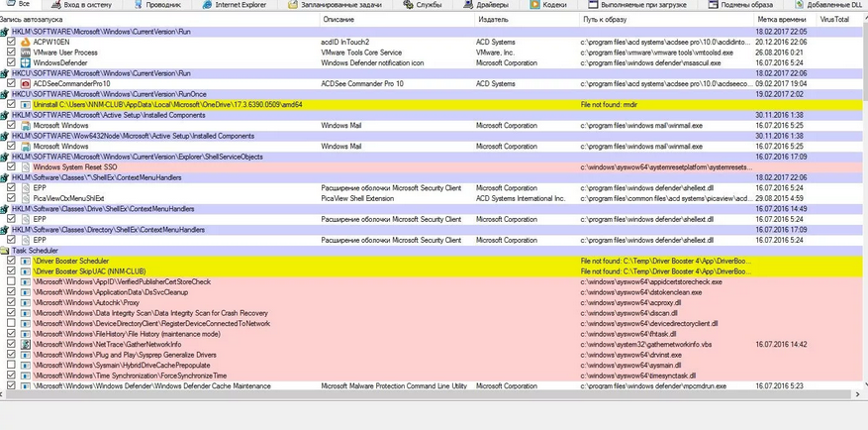Enable the VerifiedPublisherCertStoreCheck task checkbox
The image size is (868, 430).
pyautogui.click(x=11, y=282)
